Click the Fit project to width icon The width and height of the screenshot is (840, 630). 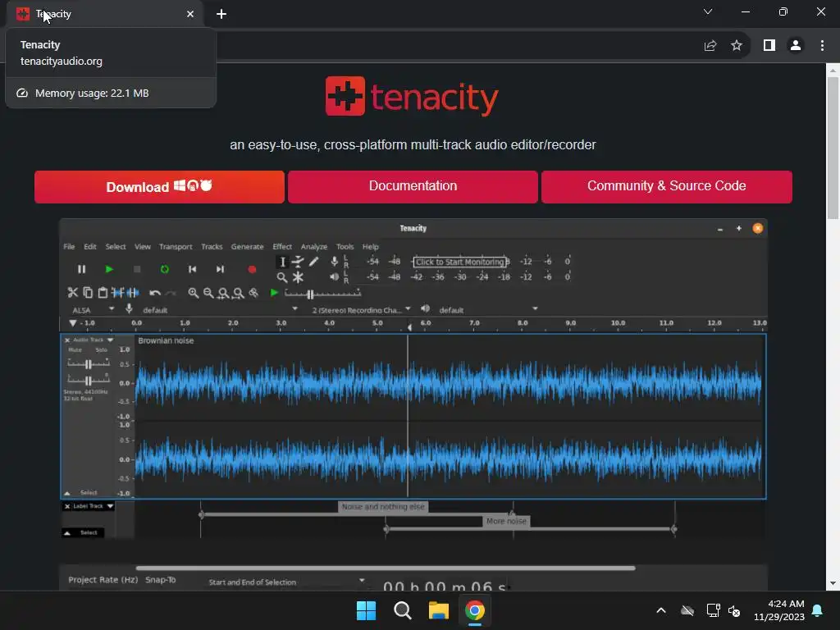[239, 293]
